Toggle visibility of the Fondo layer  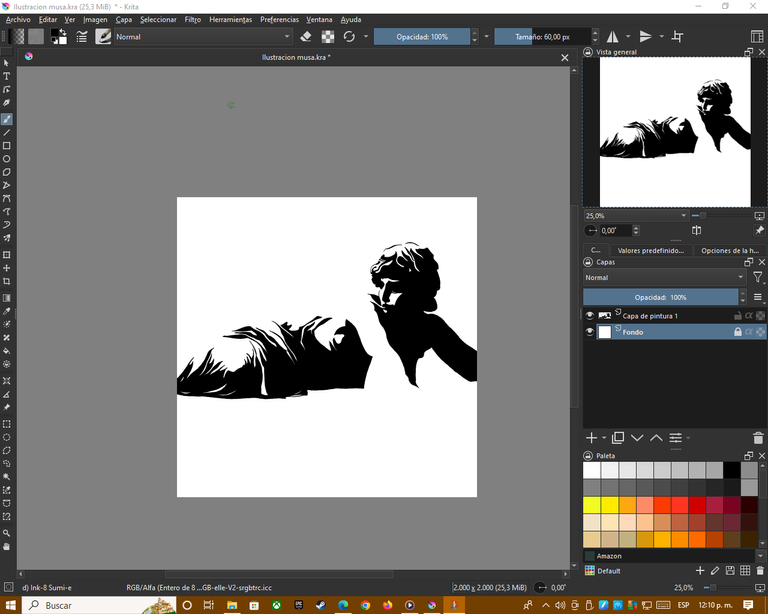coord(590,332)
